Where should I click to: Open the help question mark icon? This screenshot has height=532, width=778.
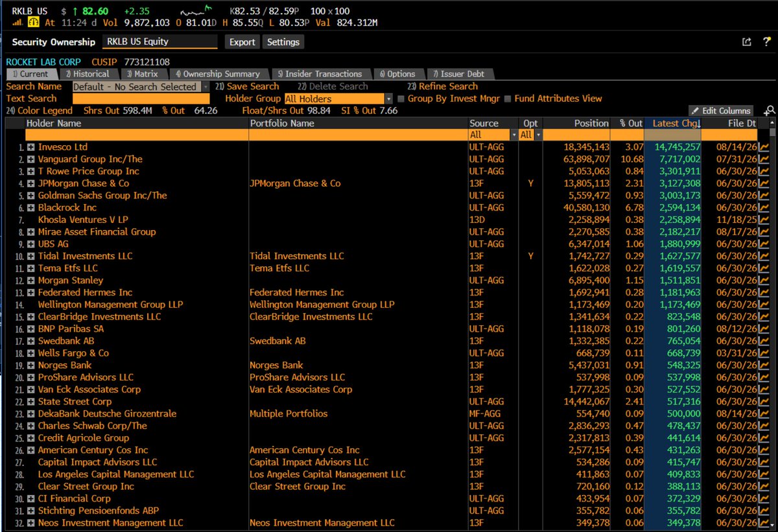click(x=766, y=41)
